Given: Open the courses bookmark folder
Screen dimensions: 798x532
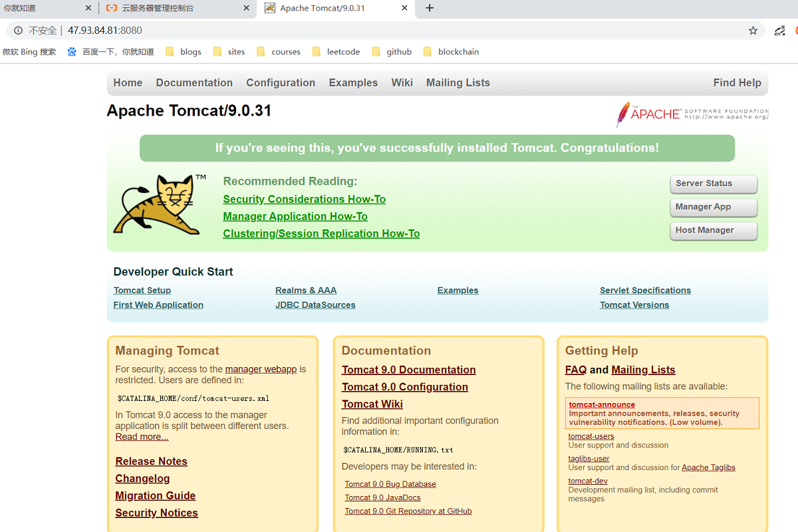Looking at the screenshot, I should click(278, 52).
